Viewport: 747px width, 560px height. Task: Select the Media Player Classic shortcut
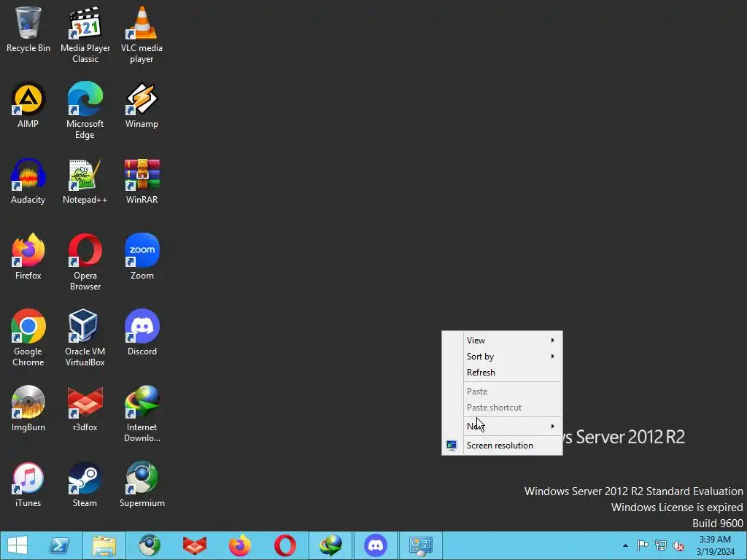[x=85, y=35]
